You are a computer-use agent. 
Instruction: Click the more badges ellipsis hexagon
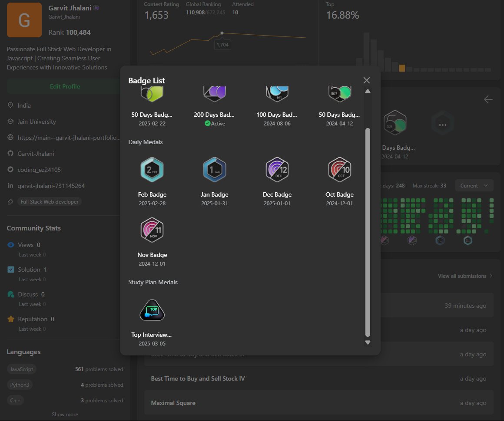(x=443, y=123)
